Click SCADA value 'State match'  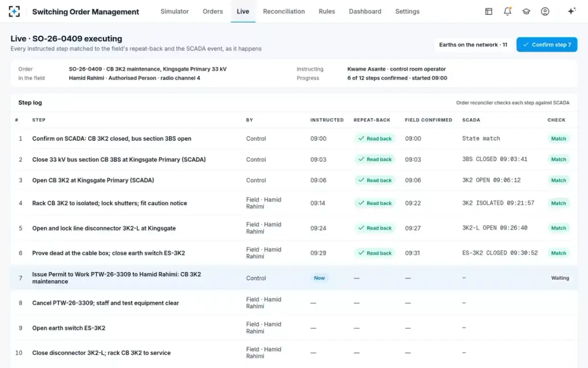pos(481,139)
